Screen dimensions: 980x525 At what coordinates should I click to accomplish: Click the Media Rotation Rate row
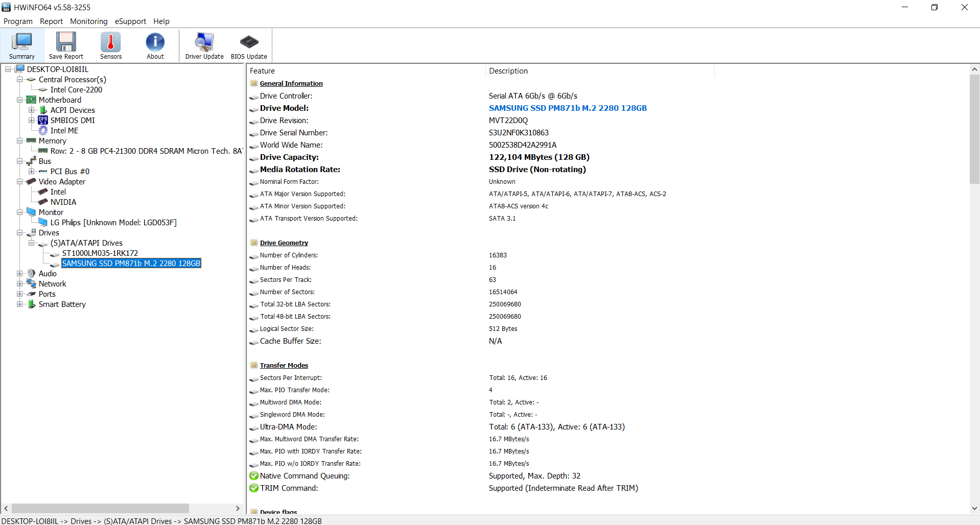pos(608,169)
